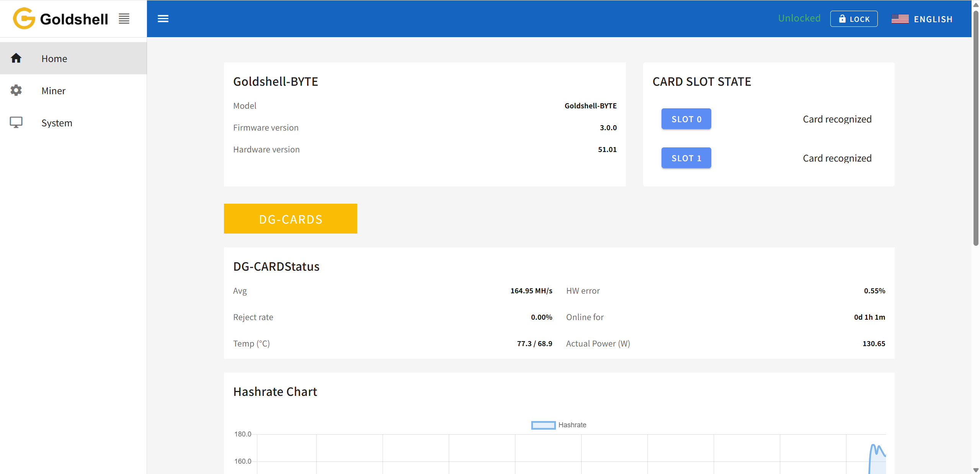Screen dimensions: 980x474
Task: Click the CARD SLOT STATE heading
Action: pos(702,82)
